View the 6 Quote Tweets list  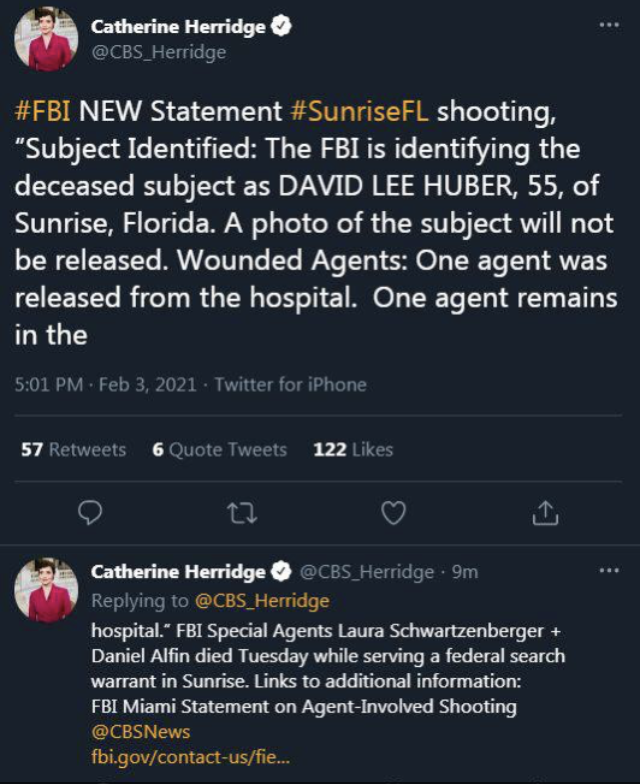(x=220, y=450)
